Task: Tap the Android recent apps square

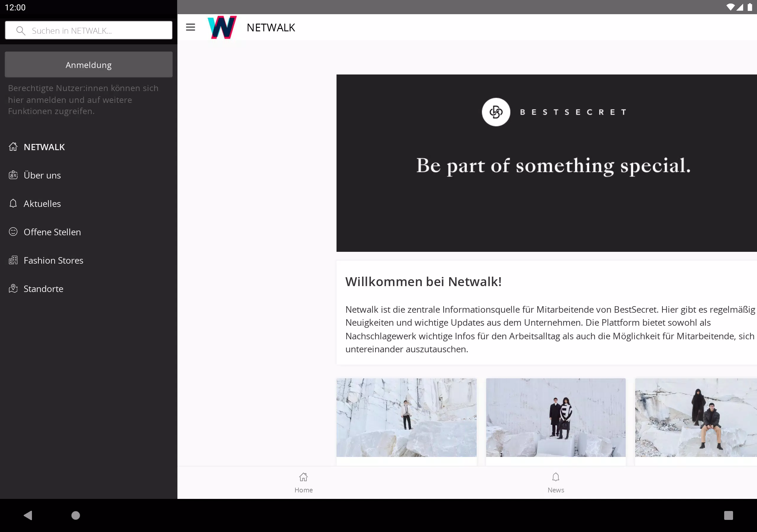Action: click(x=728, y=515)
